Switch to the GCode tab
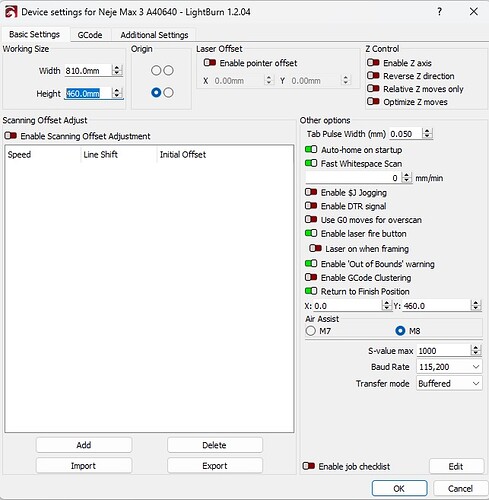Screen dimensions: 489x500 tap(90, 35)
